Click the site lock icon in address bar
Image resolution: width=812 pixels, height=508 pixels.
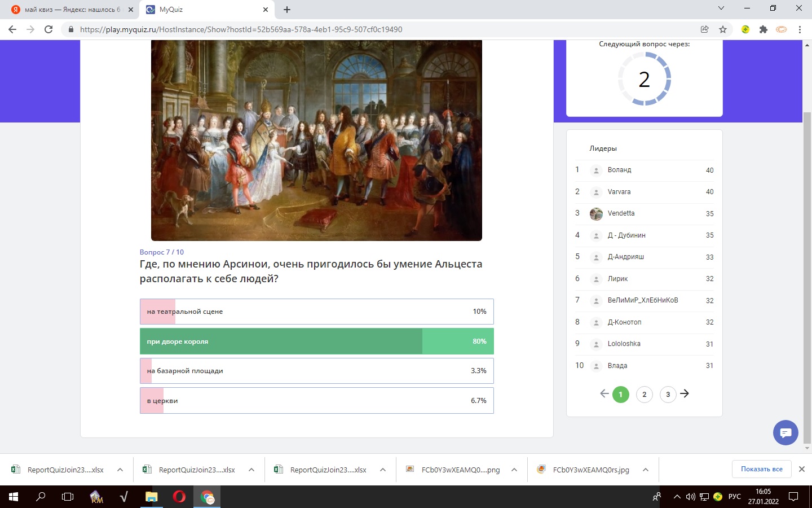pyautogui.click(x=71, y=29)
